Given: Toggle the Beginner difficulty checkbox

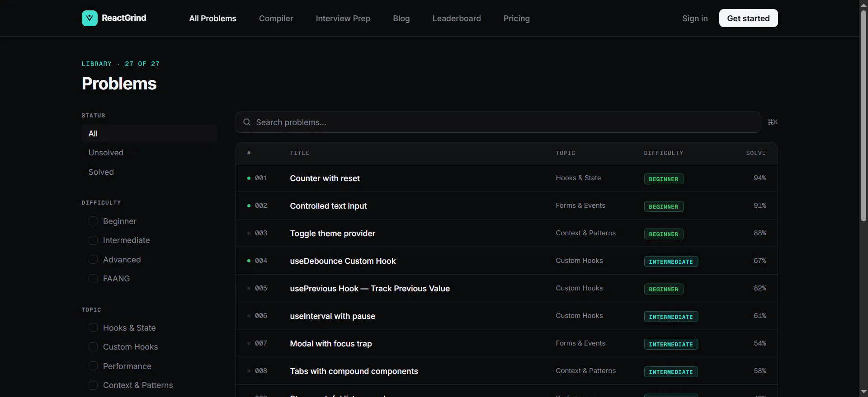Looking at the screenshot, I should pyautogui.click(x=93, y=221).
